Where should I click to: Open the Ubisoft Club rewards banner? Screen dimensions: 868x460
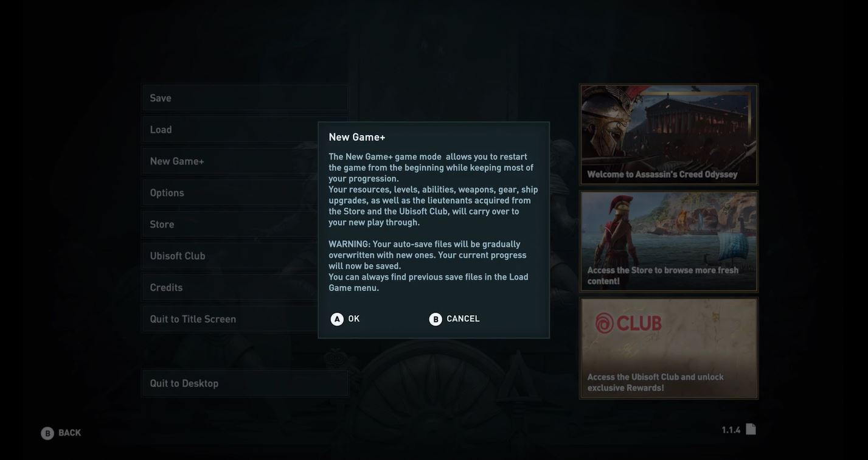669,349
